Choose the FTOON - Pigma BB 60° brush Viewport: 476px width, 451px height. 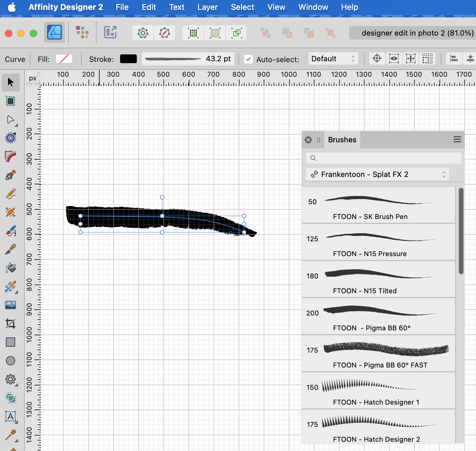click(x=379, y=316)
